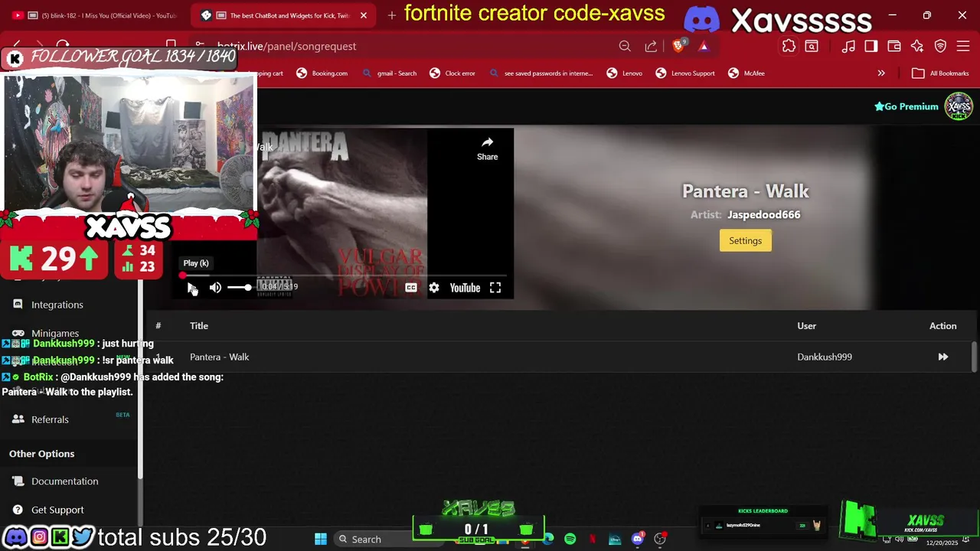Adjust the YouTube volume slider
This screenshot has width=980, height=551.
point(239,287)
